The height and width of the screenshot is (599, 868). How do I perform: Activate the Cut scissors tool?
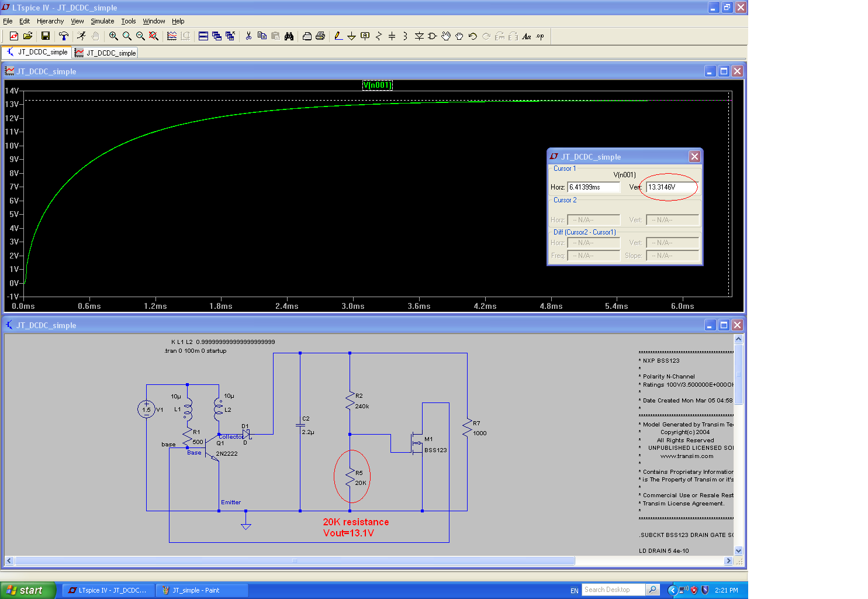[248, 36]
